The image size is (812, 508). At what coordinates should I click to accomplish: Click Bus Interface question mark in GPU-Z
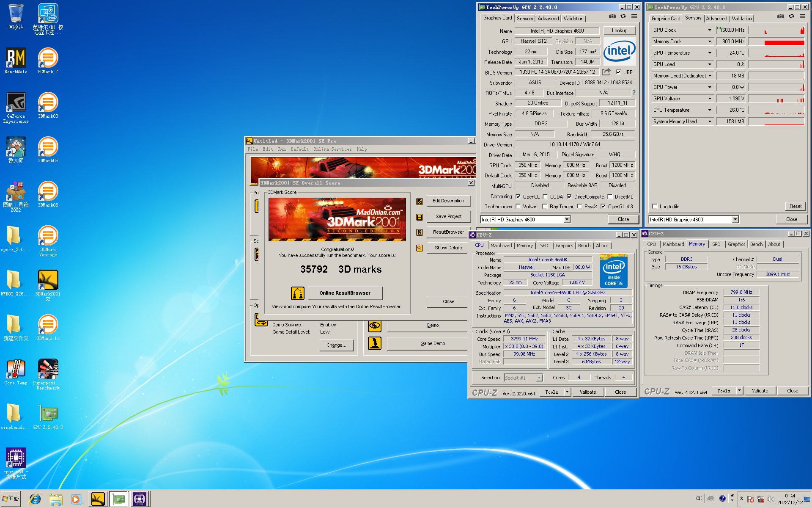click(634, 93)
